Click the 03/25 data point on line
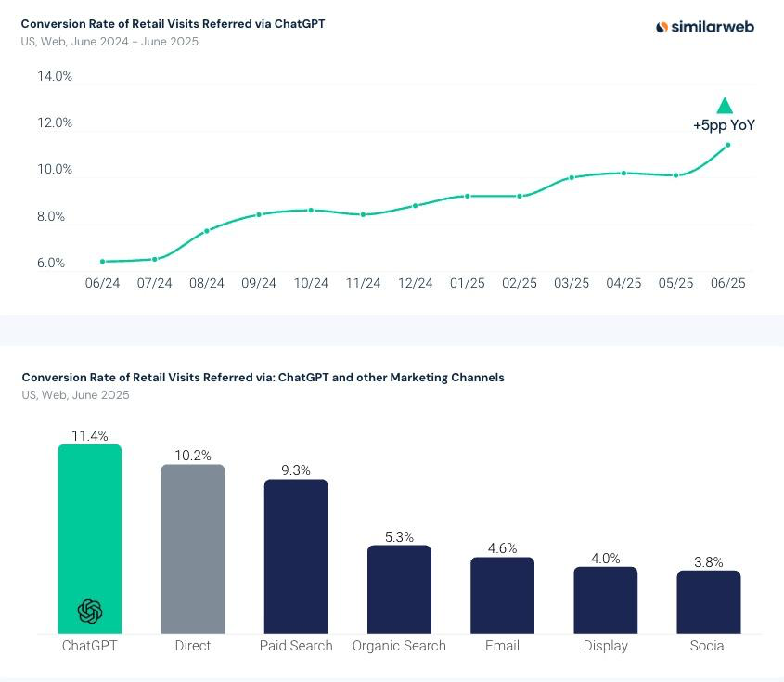 pyautogui.click(x=572, y=177)
